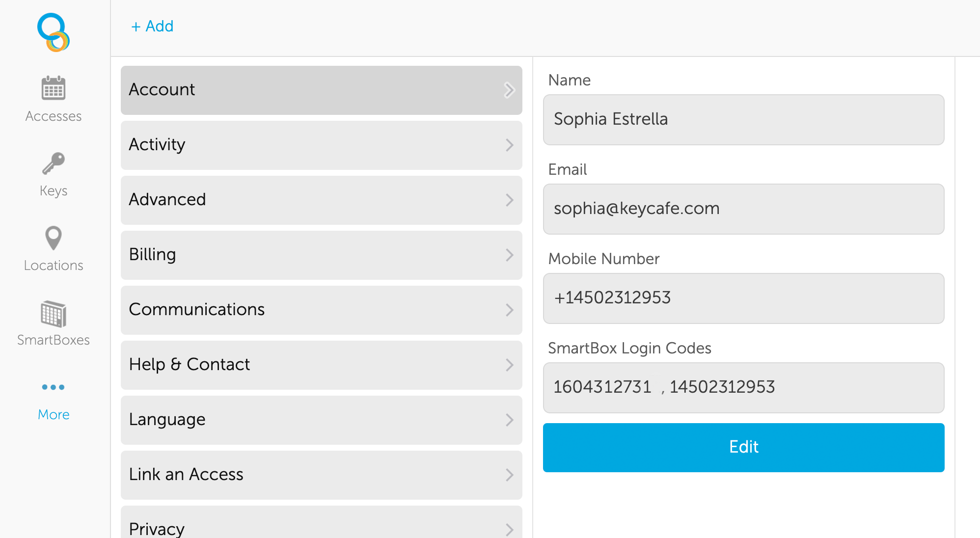The width and height of the screenshot is (980, 538).
Task: Expand the Privacy settings chevron
Action: pos(508,529)
